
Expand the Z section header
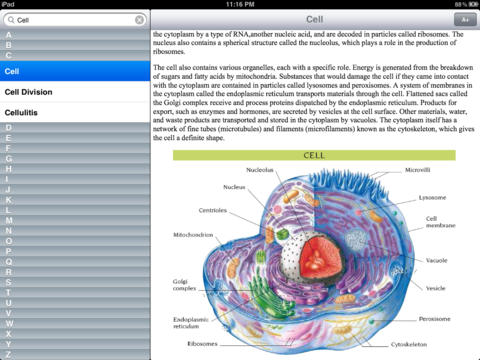pyautogui.click(x=75, y=355)
